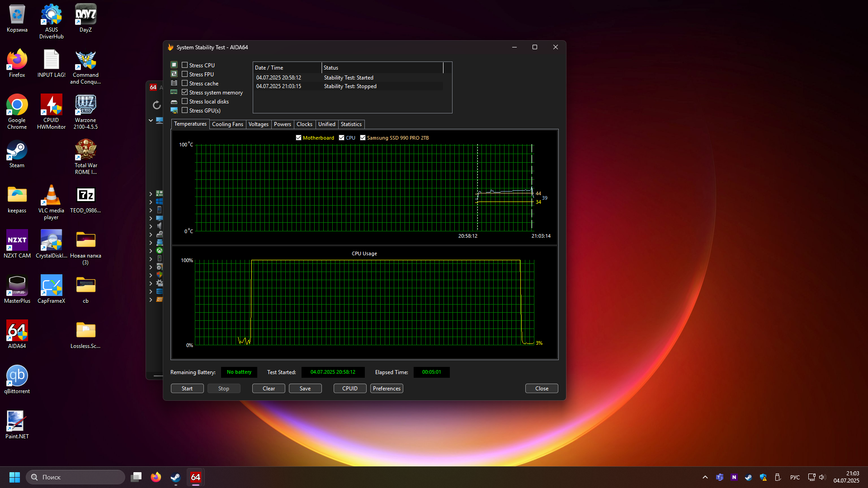Viewport: 868px width, 488px height.
Task: Open the Firefox desktop icon
Action: (17, 63)
